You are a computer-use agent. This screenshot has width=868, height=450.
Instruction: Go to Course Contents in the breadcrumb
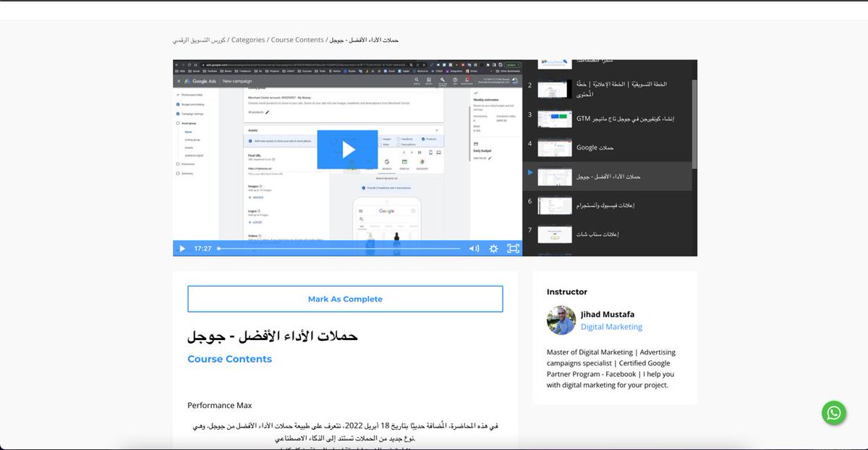tap(297, 40)
